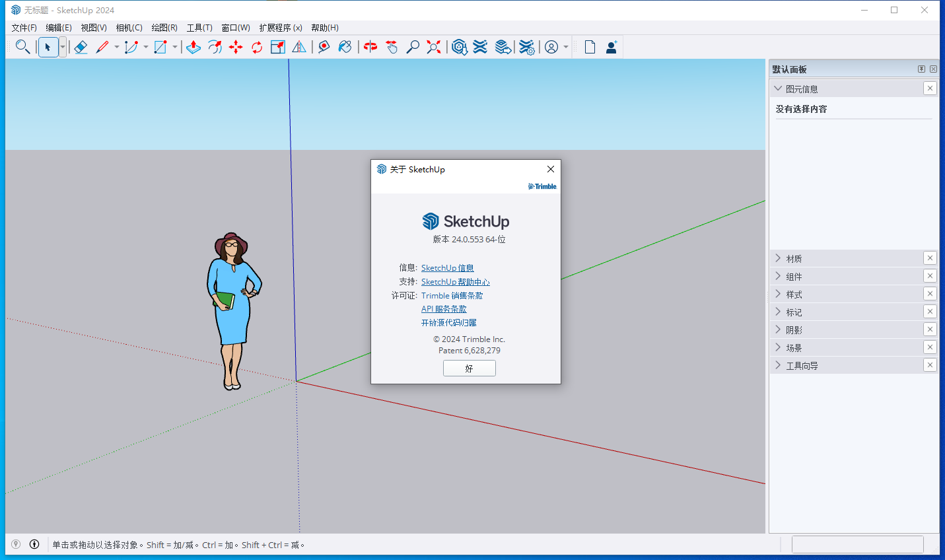945x560 pixels.
Task: Open the API 服务条款 link
Action: pyautogui.click(x=444, y=309)
